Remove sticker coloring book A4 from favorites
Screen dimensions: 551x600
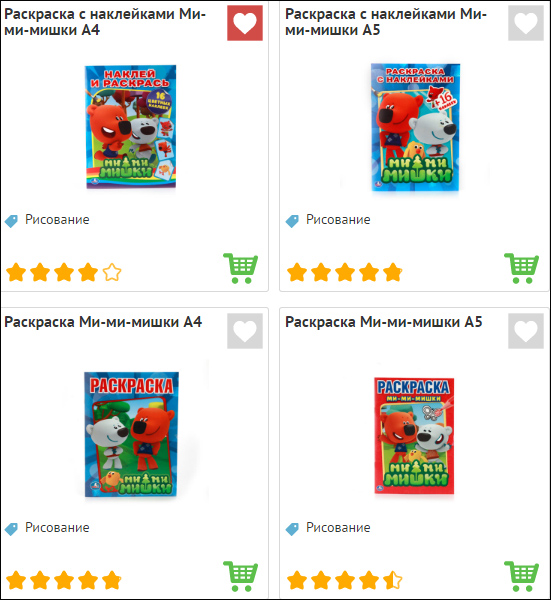click(x=245, y=23)
